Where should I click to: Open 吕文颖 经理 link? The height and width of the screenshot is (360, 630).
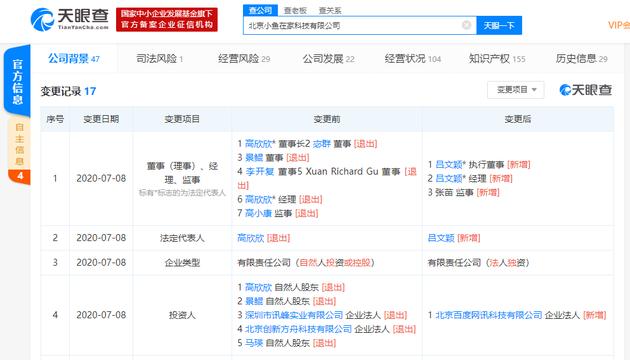tap(449, 178)
